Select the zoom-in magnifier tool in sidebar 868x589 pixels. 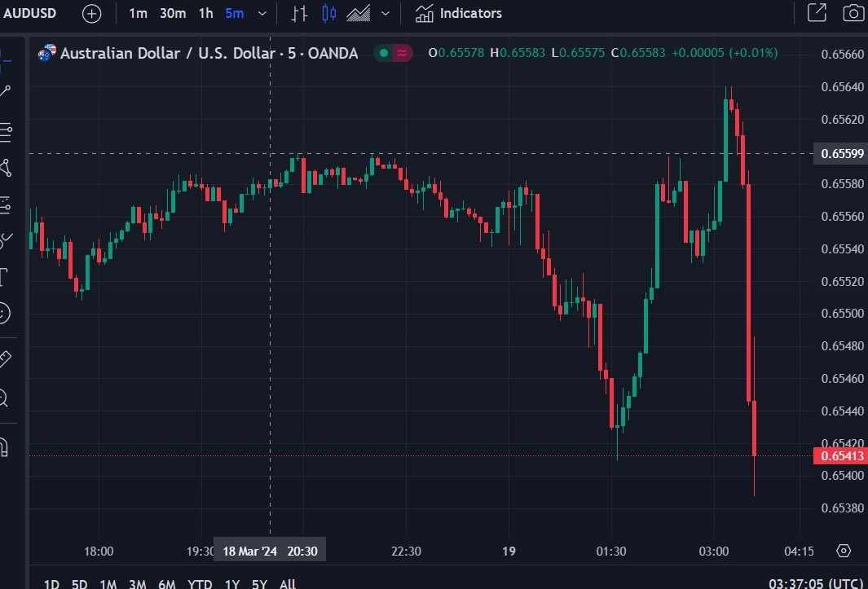click(4, 398)
